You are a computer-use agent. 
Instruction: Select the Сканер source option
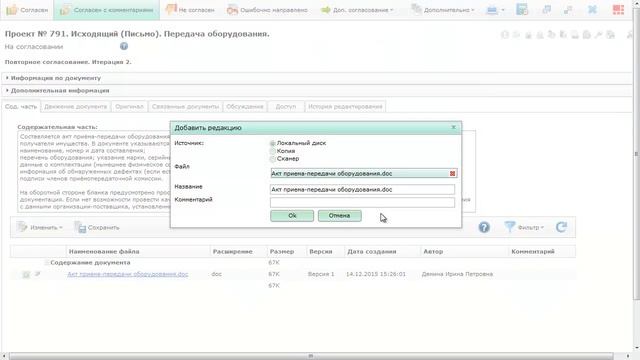(273, 159)
